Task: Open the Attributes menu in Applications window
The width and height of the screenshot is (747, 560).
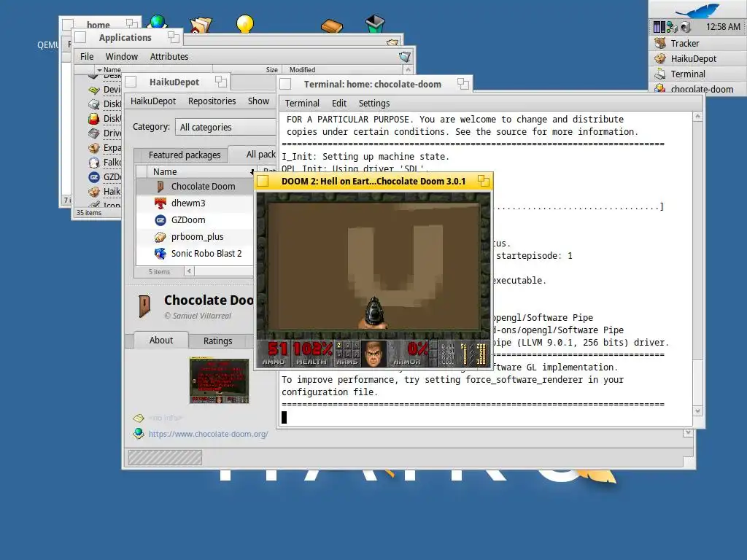Action: (x=169, y=57)
